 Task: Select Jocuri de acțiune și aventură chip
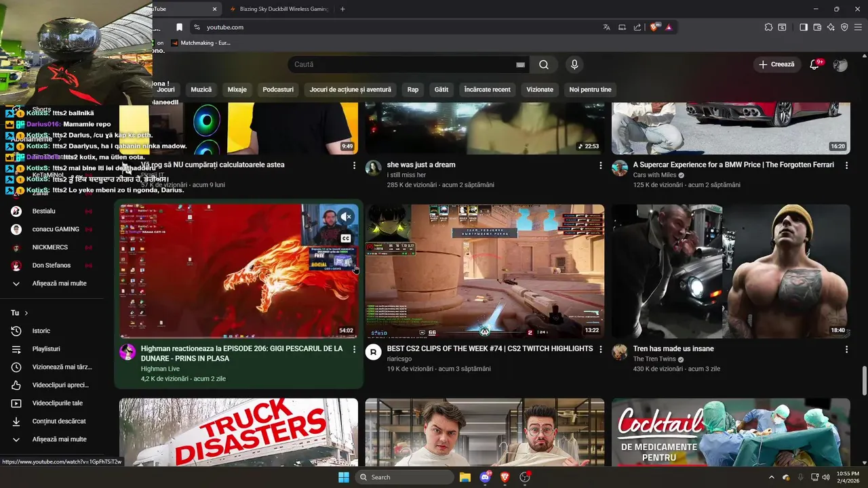[351, 89]
